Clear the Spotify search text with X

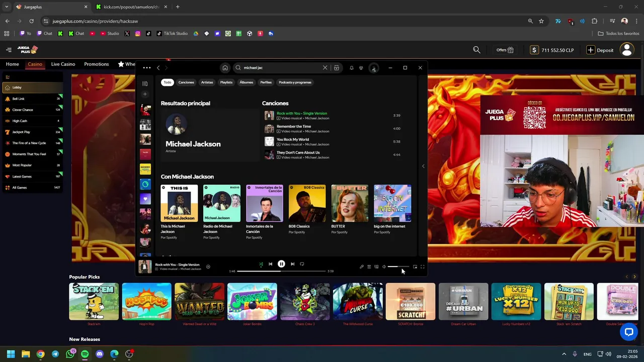tap(325, 68)
